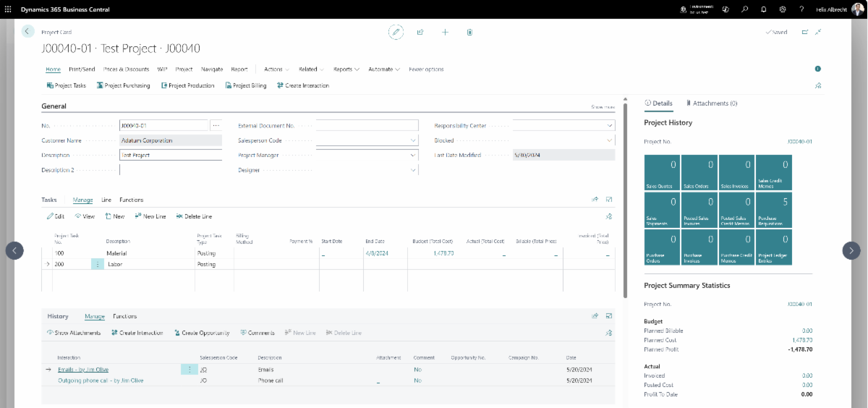
Task: Click the trash delete icon in header
Action: click(469, 32)
